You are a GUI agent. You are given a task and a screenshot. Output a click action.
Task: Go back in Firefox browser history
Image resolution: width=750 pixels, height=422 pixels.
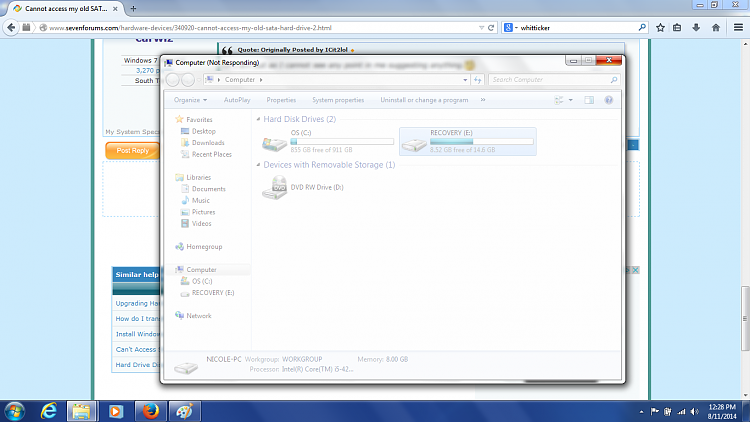(11, 28)
